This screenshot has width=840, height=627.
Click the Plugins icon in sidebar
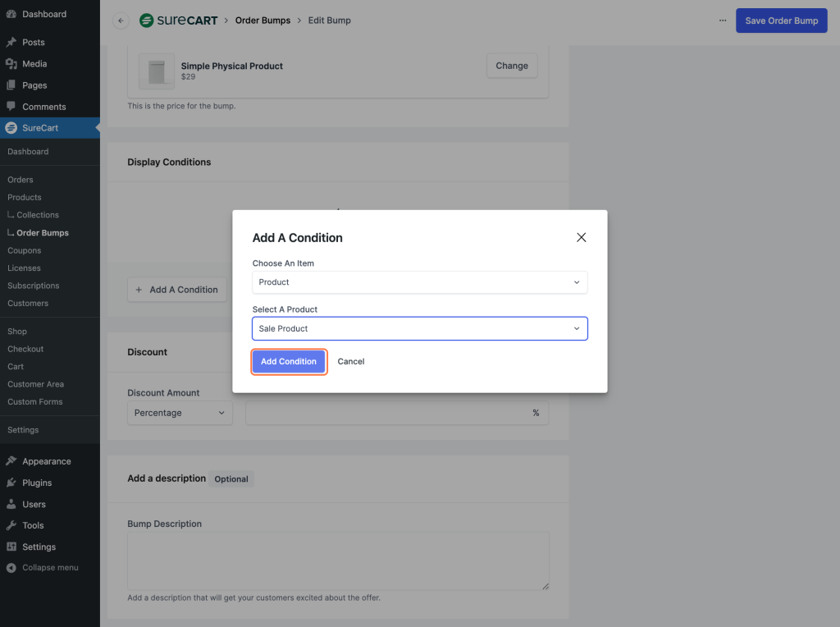click(x=14, y=483)
